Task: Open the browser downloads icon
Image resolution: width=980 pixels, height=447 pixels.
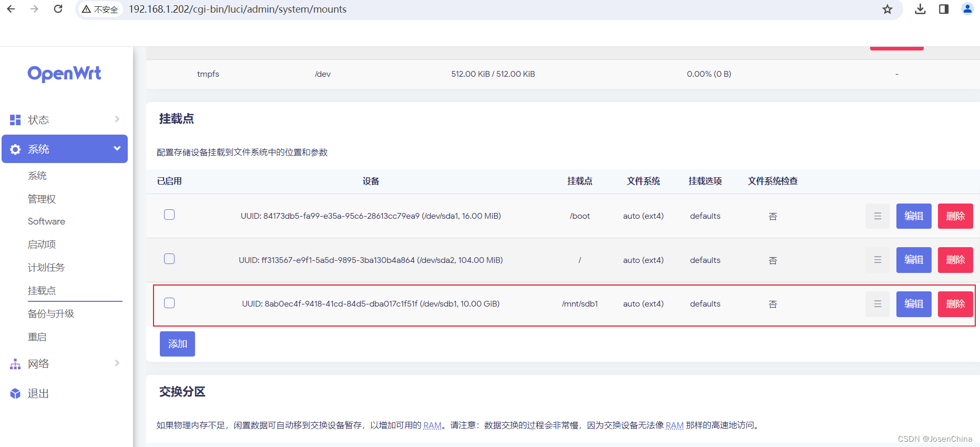Action: pyautogui.click(x=920, y=9)
